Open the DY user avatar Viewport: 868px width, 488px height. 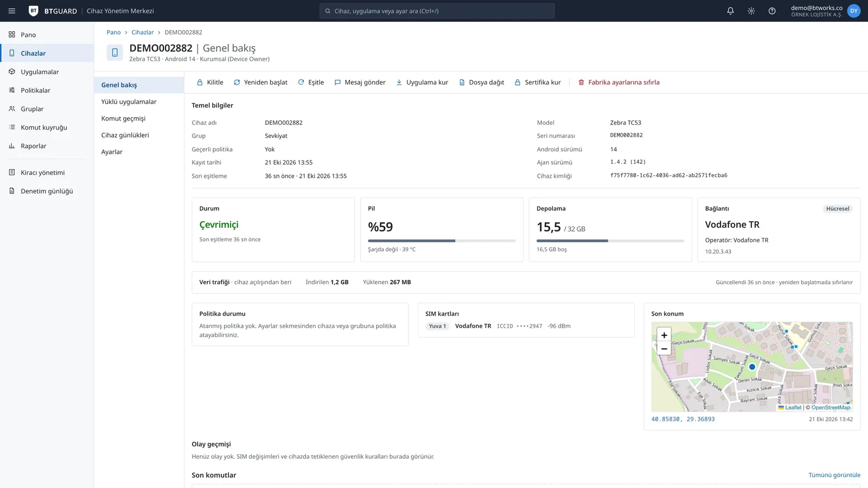point(854,11)
